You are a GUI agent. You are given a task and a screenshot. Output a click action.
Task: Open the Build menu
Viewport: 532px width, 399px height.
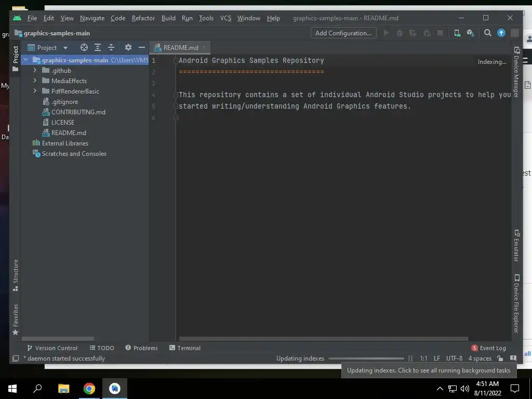coord(168,18)
